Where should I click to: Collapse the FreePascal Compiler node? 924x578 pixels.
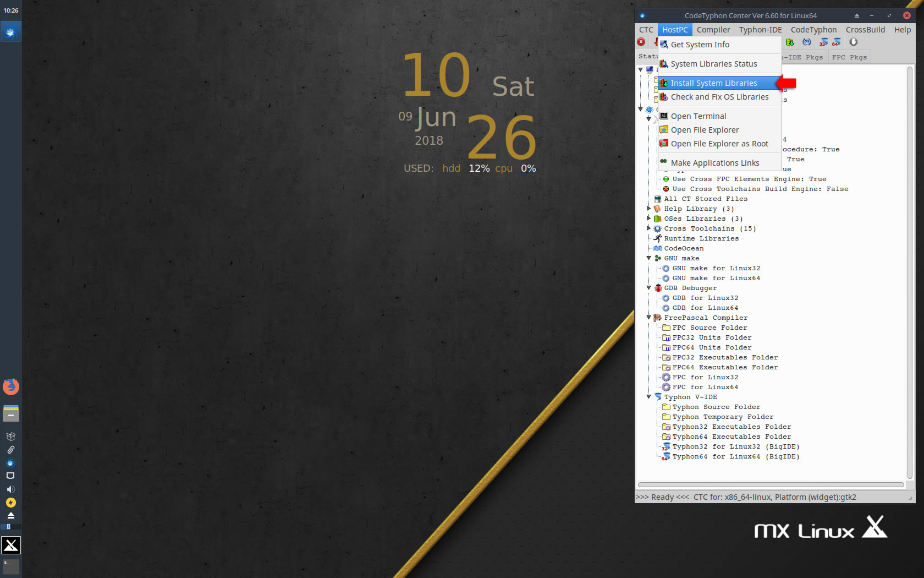648,318
